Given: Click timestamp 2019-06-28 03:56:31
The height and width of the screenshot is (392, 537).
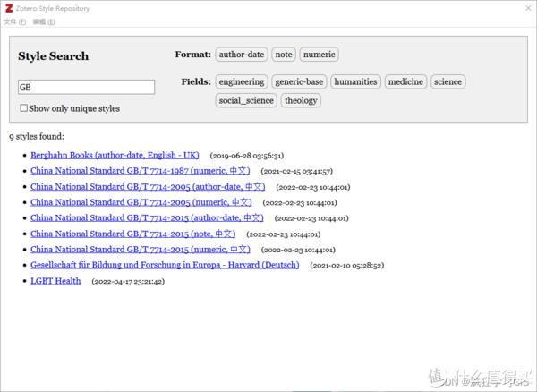Looking at the screenshot, I should pos(247,156).
